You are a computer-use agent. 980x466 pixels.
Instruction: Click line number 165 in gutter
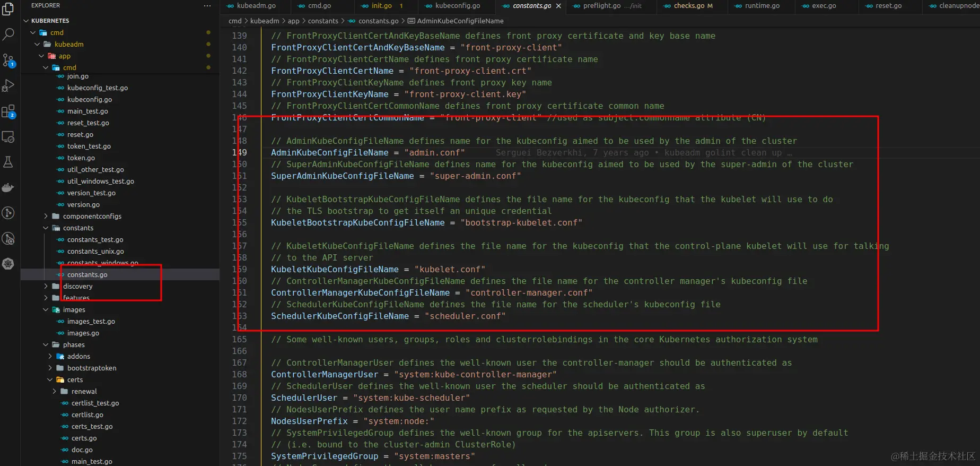tap(239, 339)
